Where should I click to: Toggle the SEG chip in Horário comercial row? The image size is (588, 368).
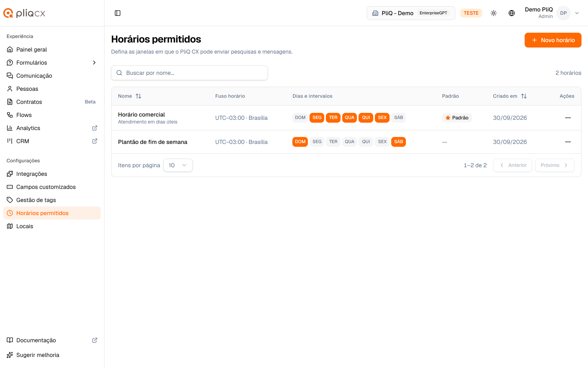pyautogui.click(x=317, y=118)
